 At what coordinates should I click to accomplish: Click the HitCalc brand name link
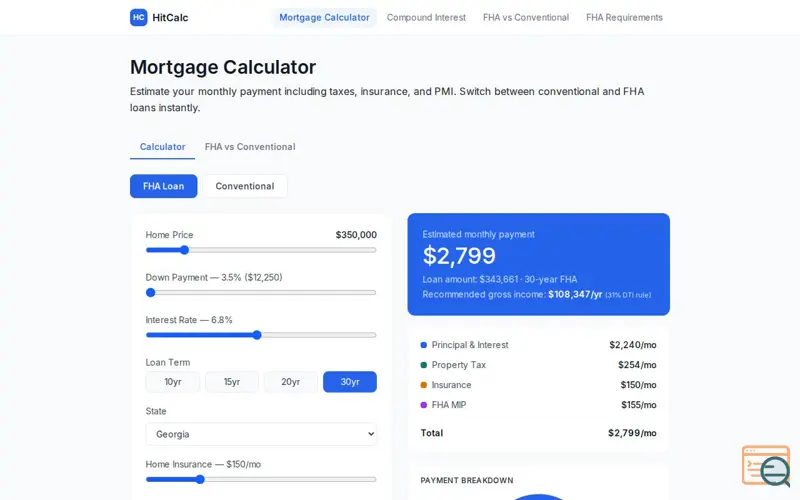tap(170, 17)
